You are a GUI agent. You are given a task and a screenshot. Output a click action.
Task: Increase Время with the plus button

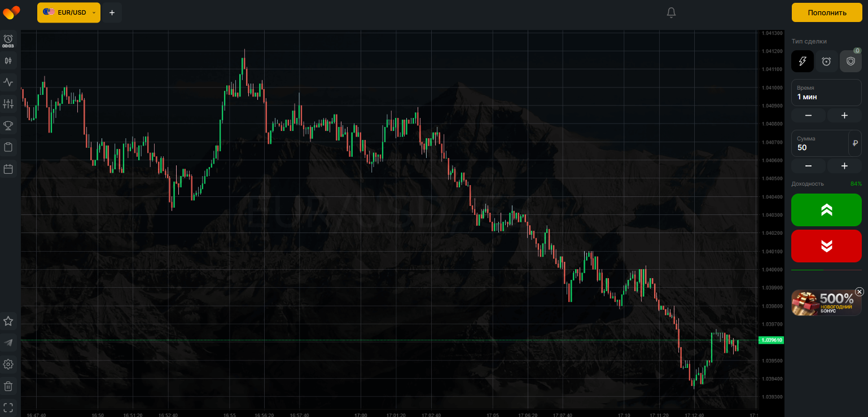point(844,116)
